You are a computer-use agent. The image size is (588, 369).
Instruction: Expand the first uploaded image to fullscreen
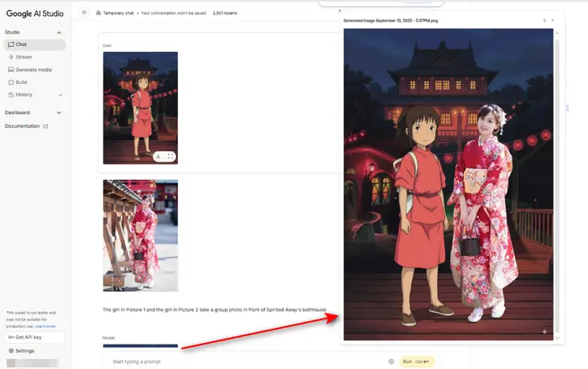point(171,156)
